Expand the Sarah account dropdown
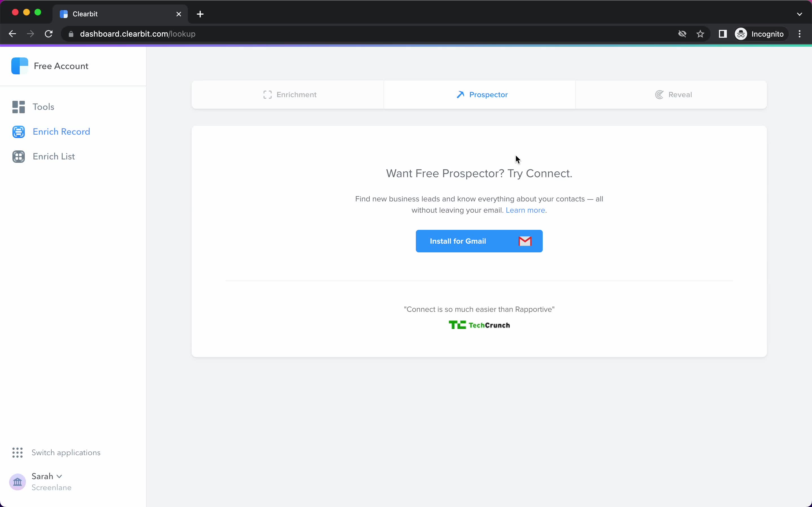 click(47, 476)
